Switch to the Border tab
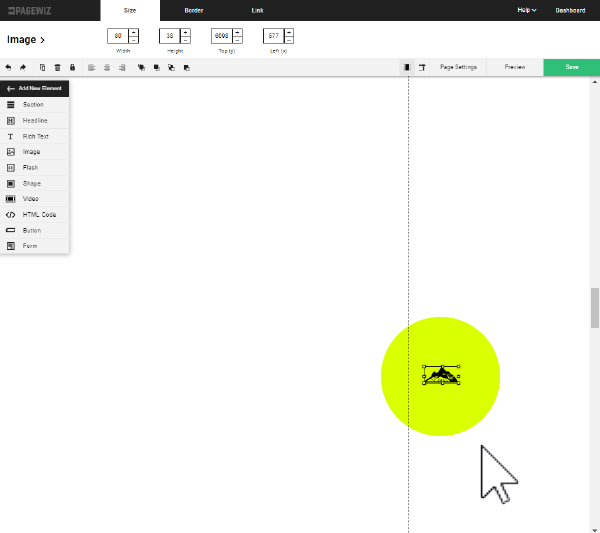This screenshot has width=600, height=533. tap(194, 10)
